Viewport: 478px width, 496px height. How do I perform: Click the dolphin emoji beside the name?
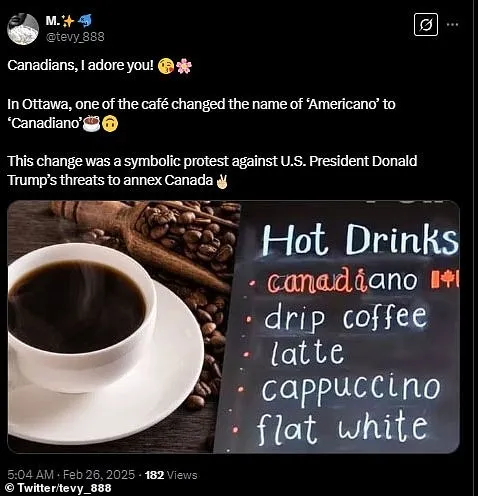click(x=84, y=21)
